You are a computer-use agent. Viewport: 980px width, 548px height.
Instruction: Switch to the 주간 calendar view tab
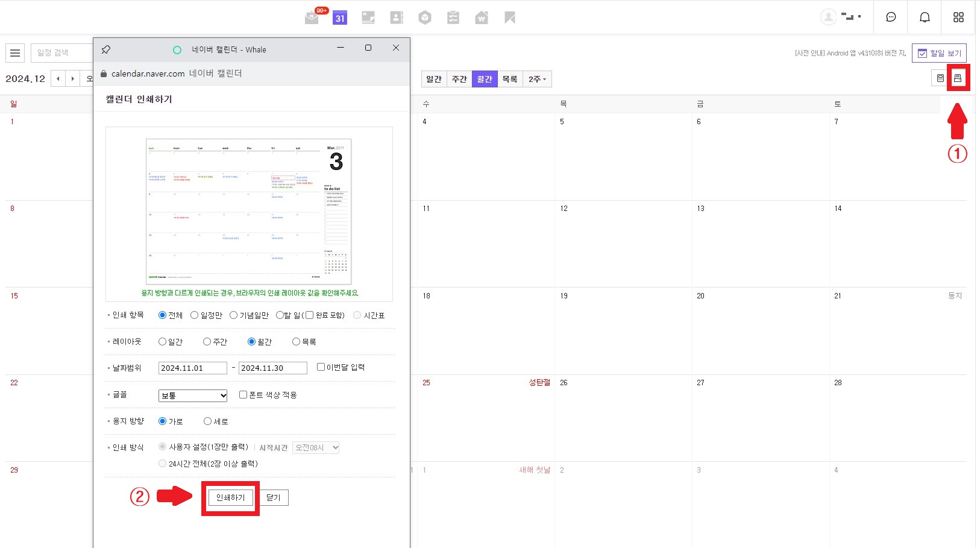coord(459,79)
